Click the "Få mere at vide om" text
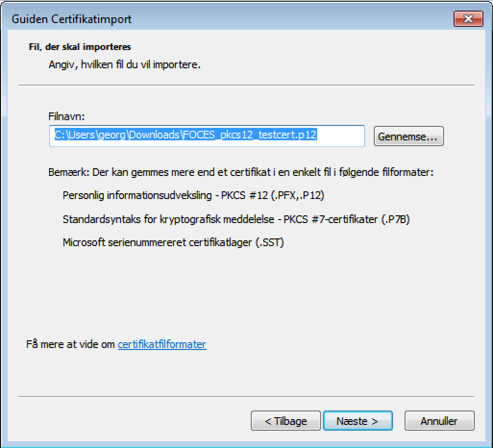 [71, 344]
